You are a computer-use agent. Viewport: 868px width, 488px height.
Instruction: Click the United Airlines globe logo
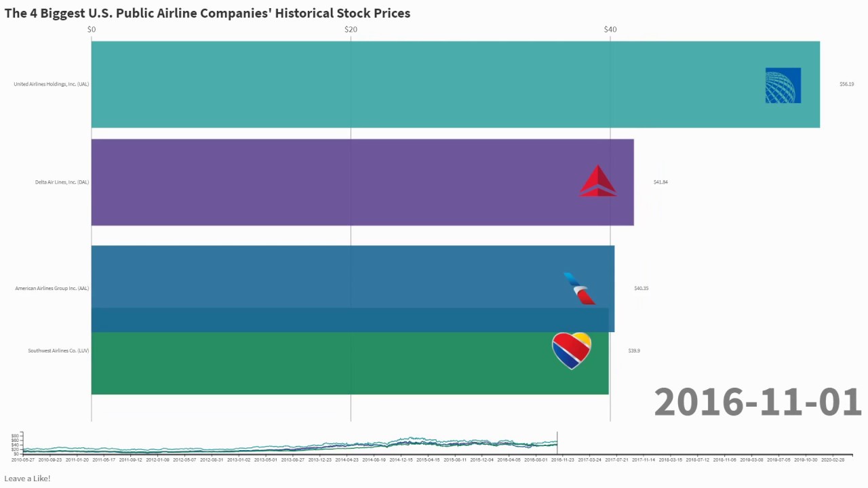click(783, 85)
